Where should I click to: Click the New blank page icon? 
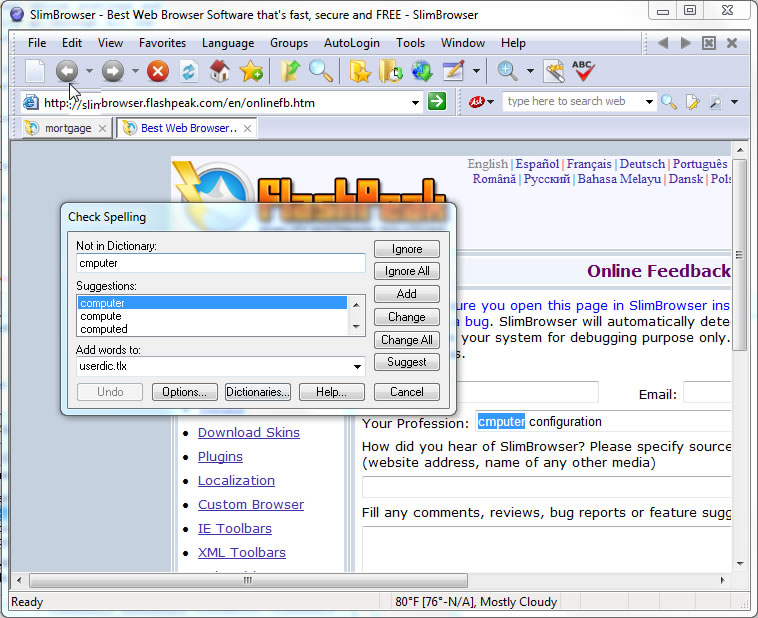(35, 72)
